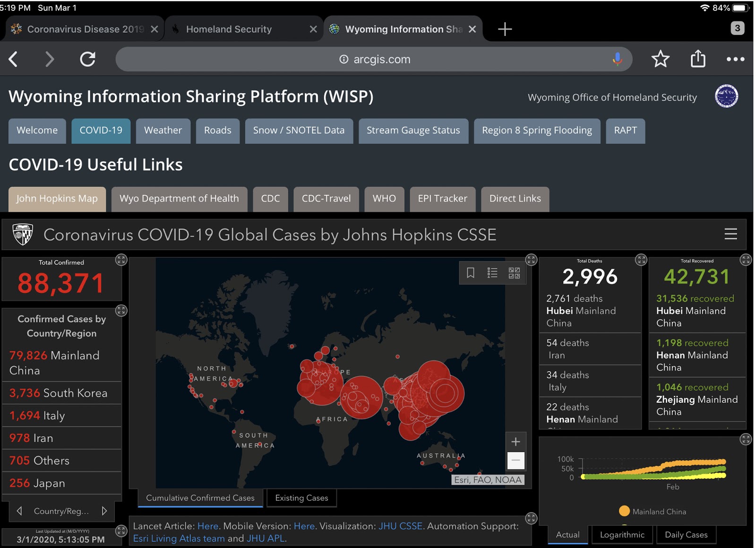
Task: Tap the microphone icon in address bar
Action: pyautogui.click(x=617, y=59)
